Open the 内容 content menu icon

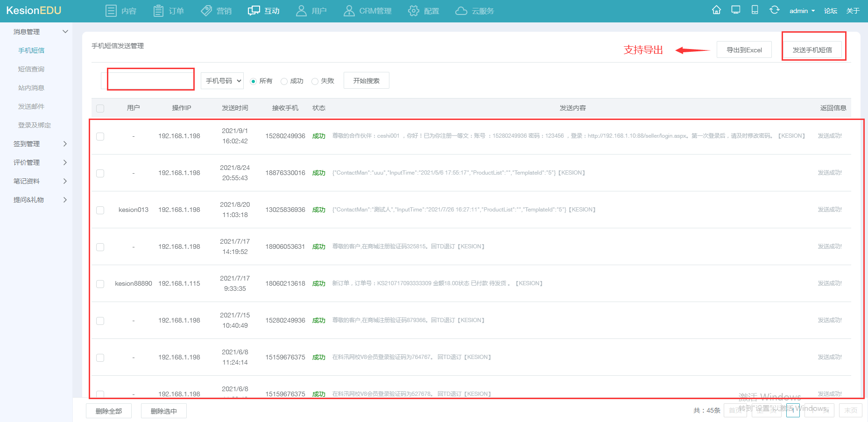tap(111, 11)
